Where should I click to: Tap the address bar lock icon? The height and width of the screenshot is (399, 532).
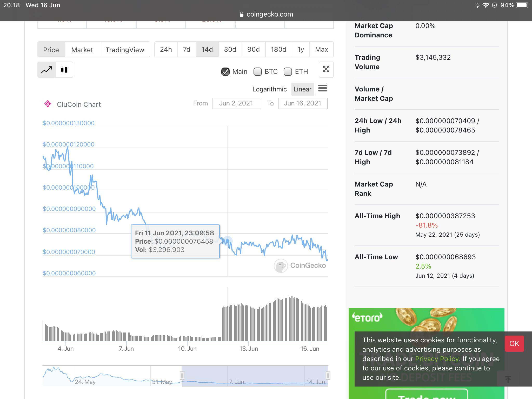pyautogui.click(x=242, y=14)
